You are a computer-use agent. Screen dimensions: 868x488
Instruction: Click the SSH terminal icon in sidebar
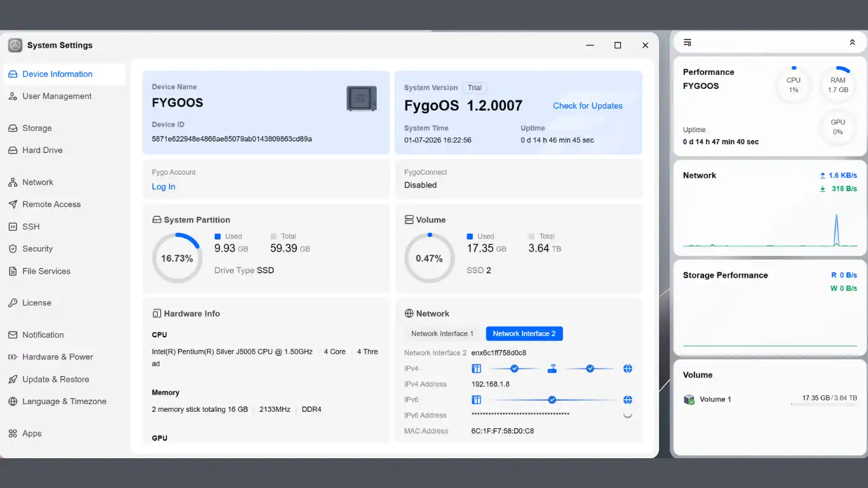coord(13,227)
